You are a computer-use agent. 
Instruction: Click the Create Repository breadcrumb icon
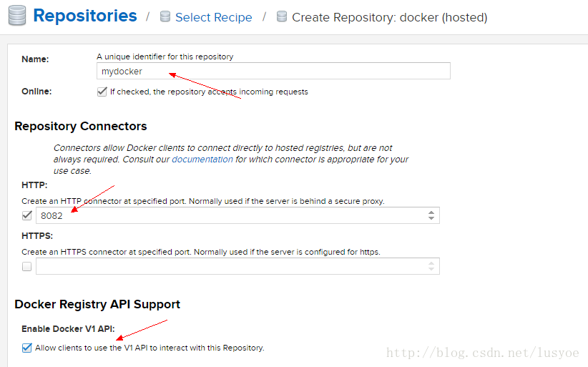(x=282, y=16)
